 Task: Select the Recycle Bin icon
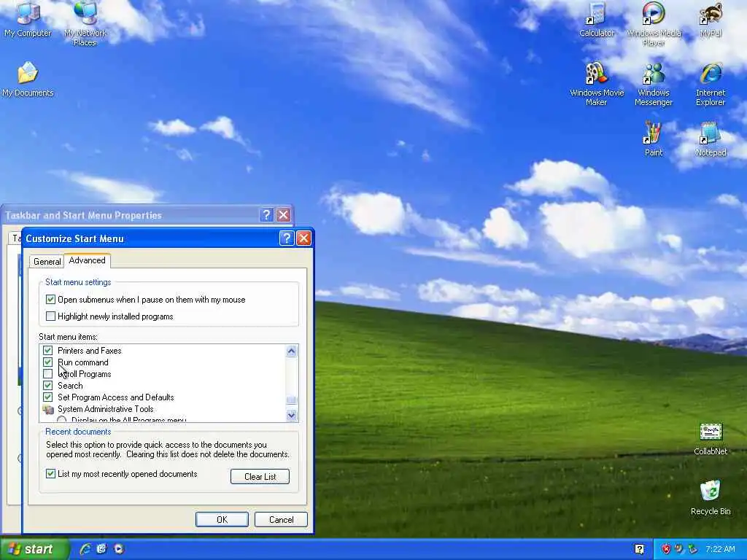coord(711,497)
